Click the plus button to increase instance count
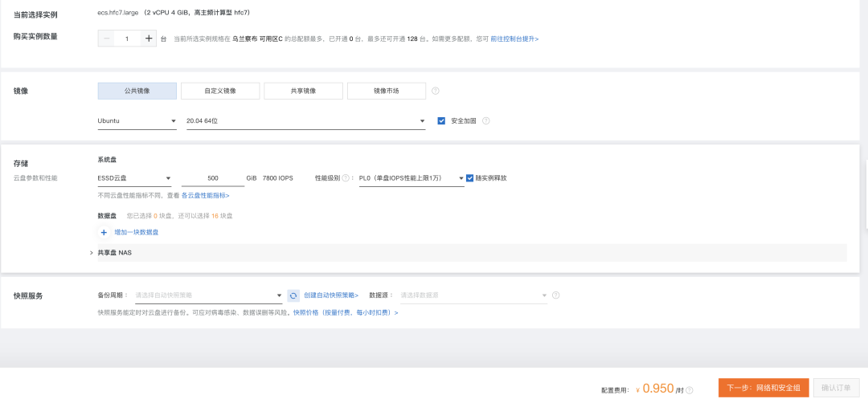 coord(148,39)
